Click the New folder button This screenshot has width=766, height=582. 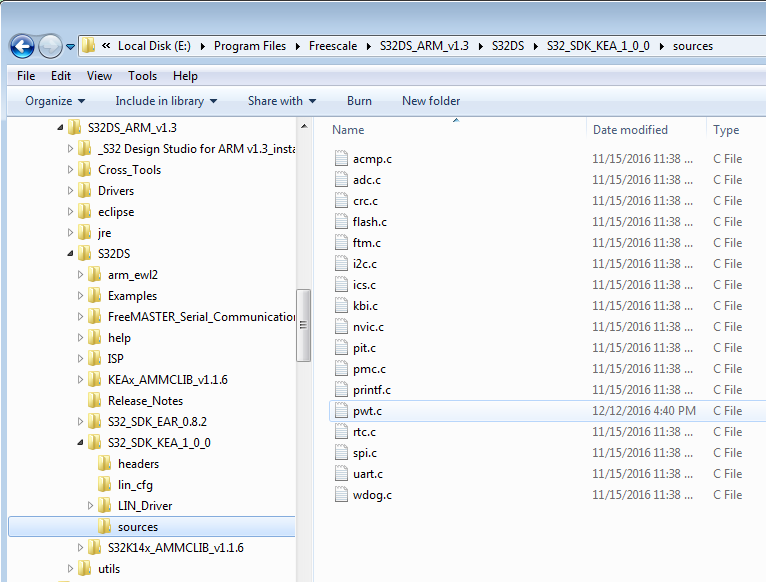click(431, 101)
